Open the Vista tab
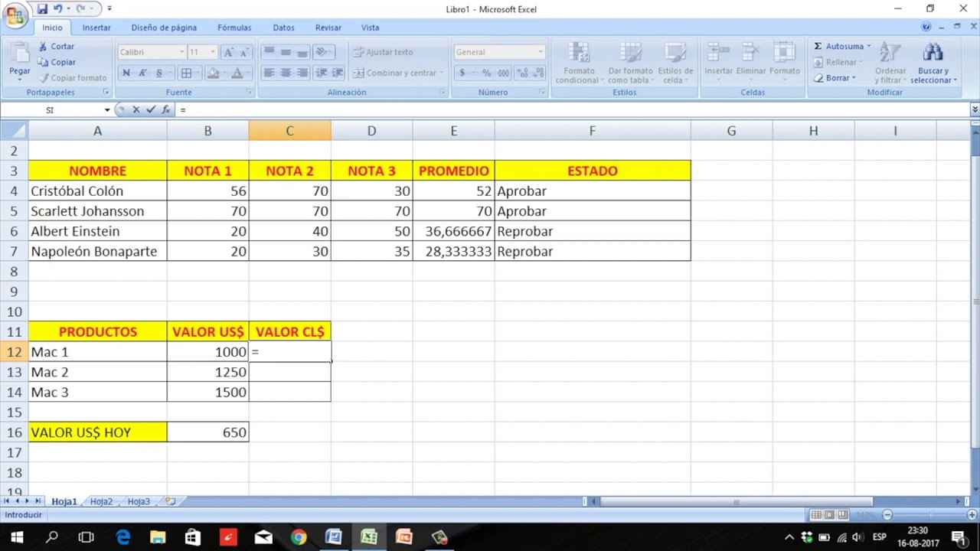 370,28
